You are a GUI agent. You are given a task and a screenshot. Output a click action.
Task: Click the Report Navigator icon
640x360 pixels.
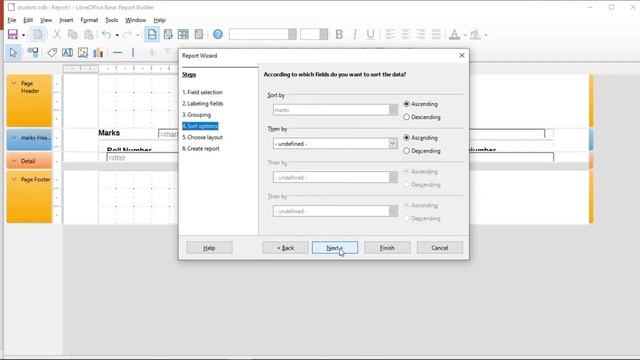pyautogui.click(x=199, y=35)
